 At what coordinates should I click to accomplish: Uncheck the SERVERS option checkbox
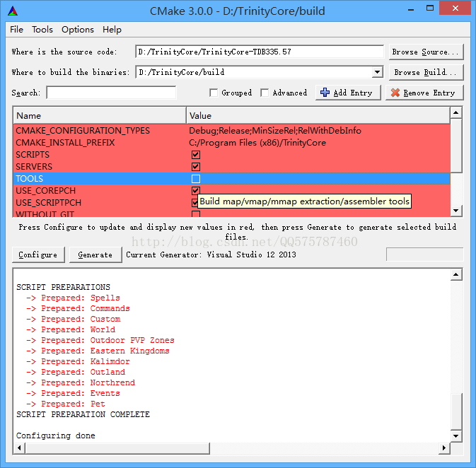[196, 167]
